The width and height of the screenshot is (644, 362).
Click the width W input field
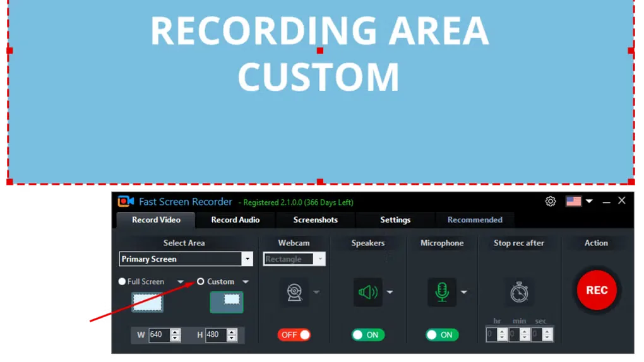pos(159,335)
